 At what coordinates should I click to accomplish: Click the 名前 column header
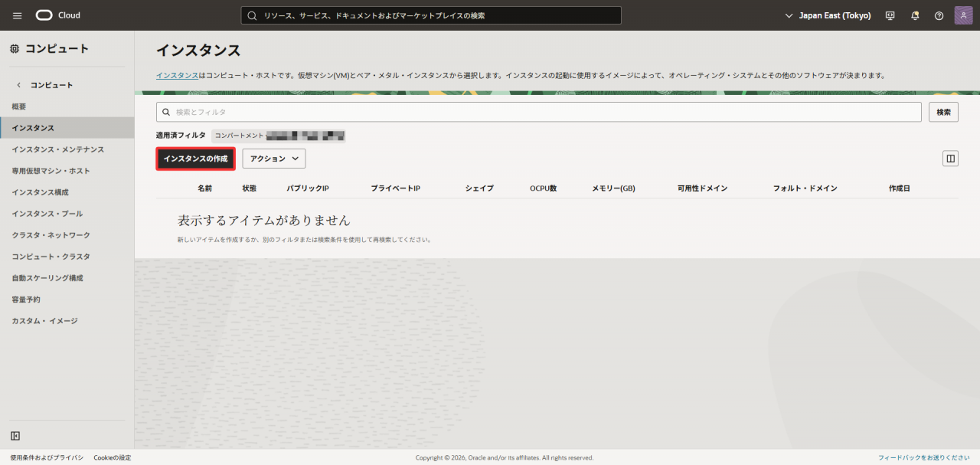point(204,188)
